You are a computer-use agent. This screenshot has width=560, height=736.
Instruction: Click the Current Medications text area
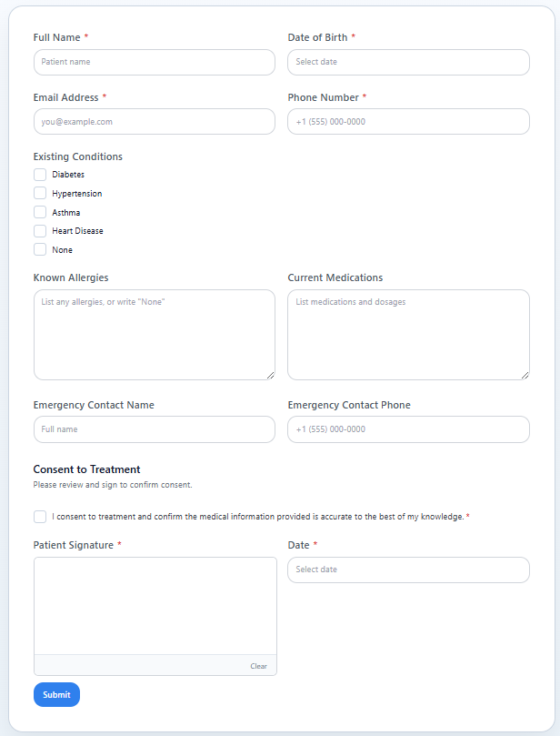point(408,335)
